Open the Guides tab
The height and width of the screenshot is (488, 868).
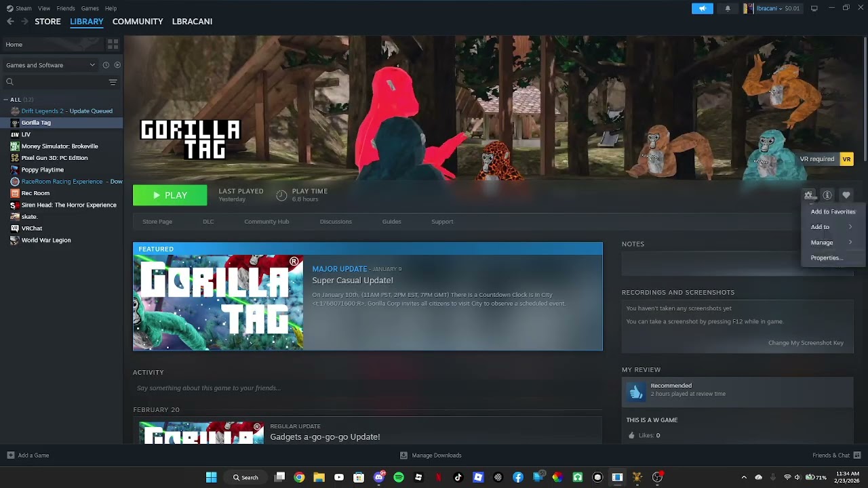click(391, 222)
